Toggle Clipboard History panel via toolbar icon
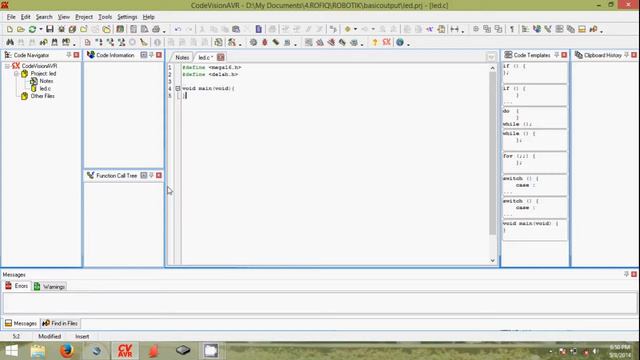640x360 pixels. click(x=571, y=29)
